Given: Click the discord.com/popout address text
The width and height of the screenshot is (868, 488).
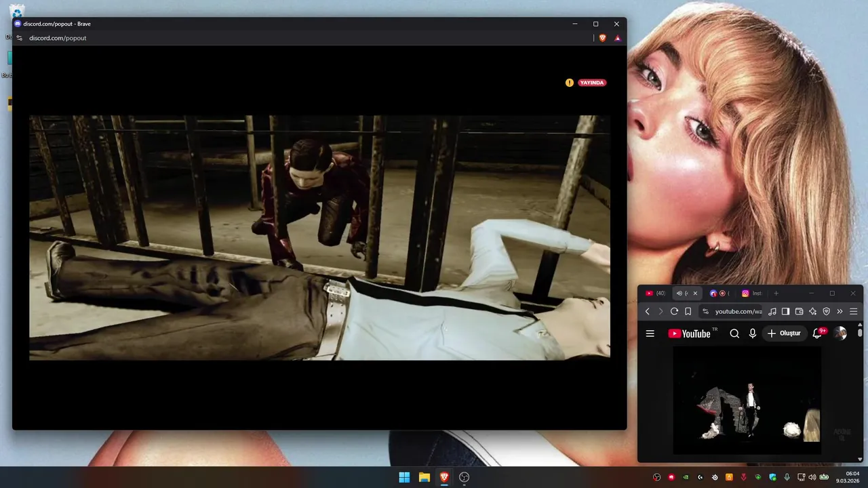Looking at the screenshot, I should click(x=58, y=38).
